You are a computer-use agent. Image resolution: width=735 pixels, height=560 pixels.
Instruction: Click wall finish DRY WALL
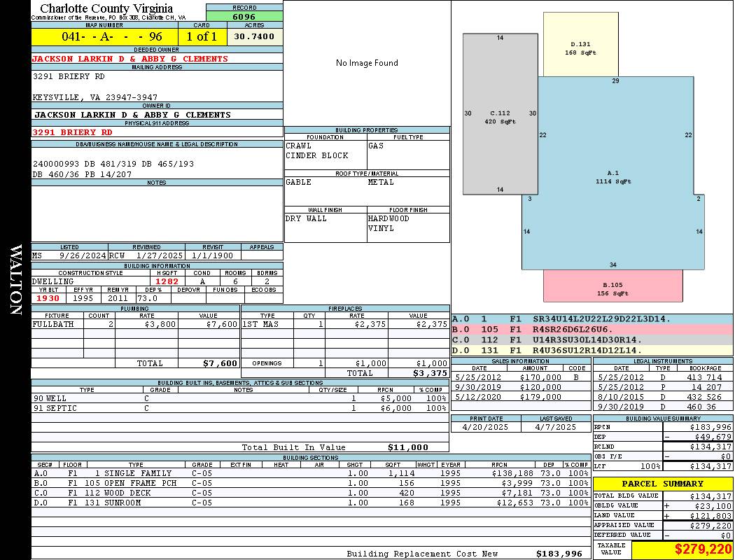[x=306, y=219]
